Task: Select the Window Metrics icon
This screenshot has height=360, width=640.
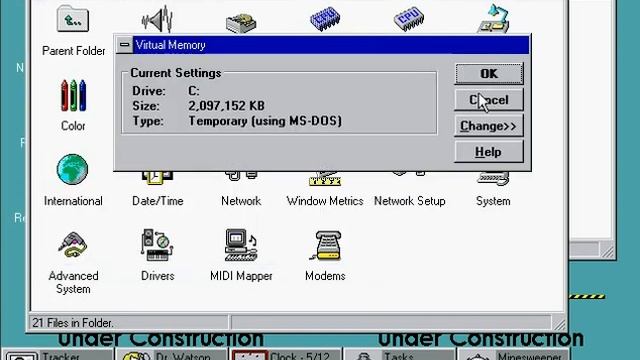Action: (325, 179)
